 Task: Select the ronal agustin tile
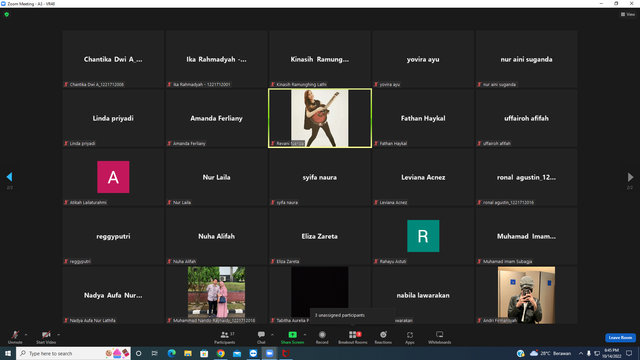[526, 177]
